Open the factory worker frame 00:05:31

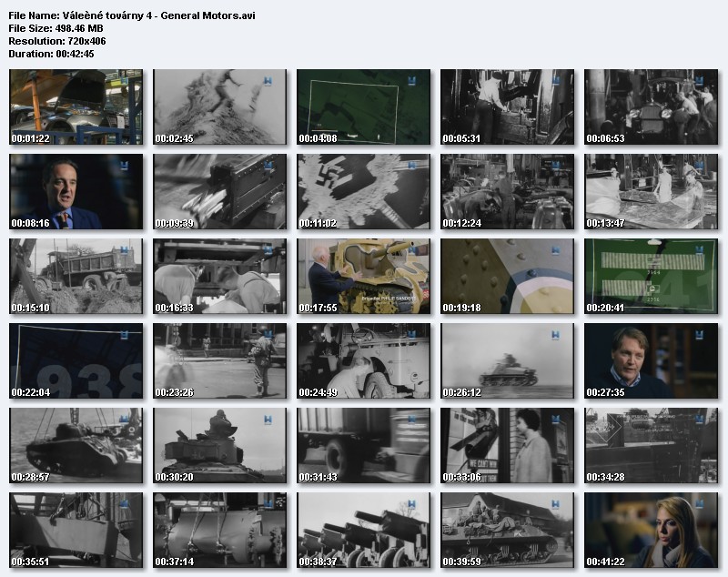[x=507, y=106]
